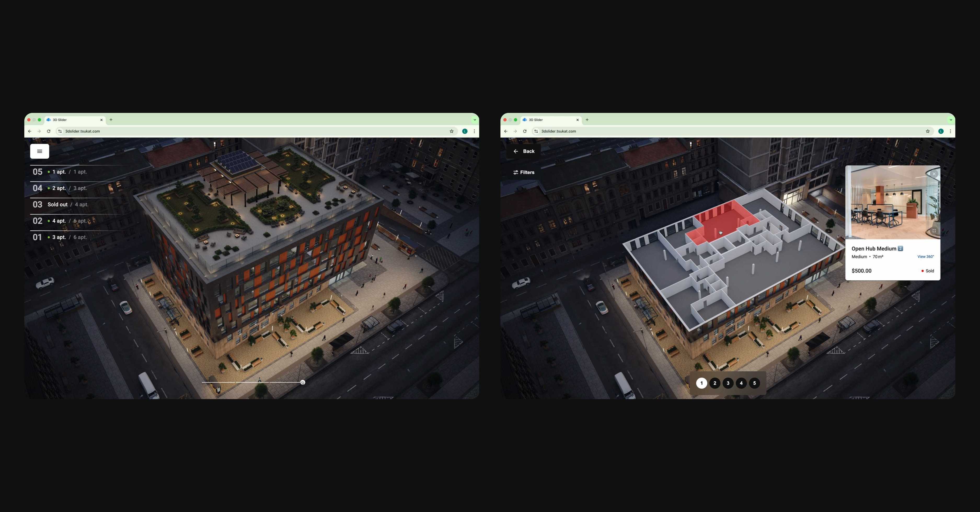Open the tab search chevron in the right window
Viewport: 980px width, 512px height.
click(x=951, y=119)
